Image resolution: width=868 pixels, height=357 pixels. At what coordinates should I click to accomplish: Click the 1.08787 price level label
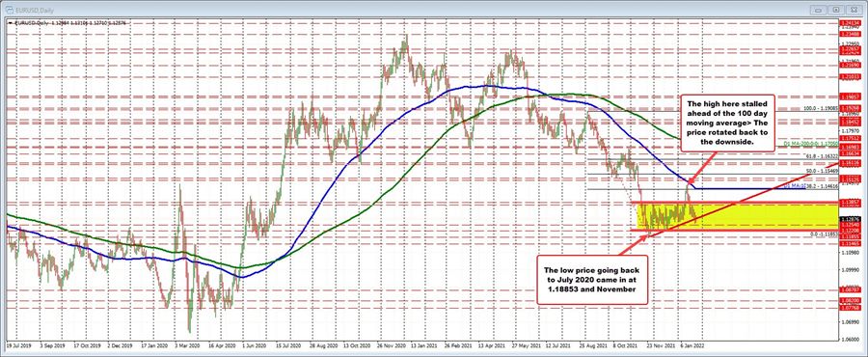tap(850, 289)
